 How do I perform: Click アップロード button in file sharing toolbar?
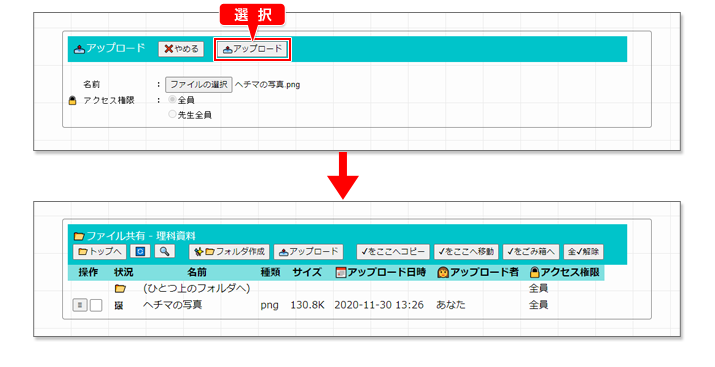pos(309,251)
